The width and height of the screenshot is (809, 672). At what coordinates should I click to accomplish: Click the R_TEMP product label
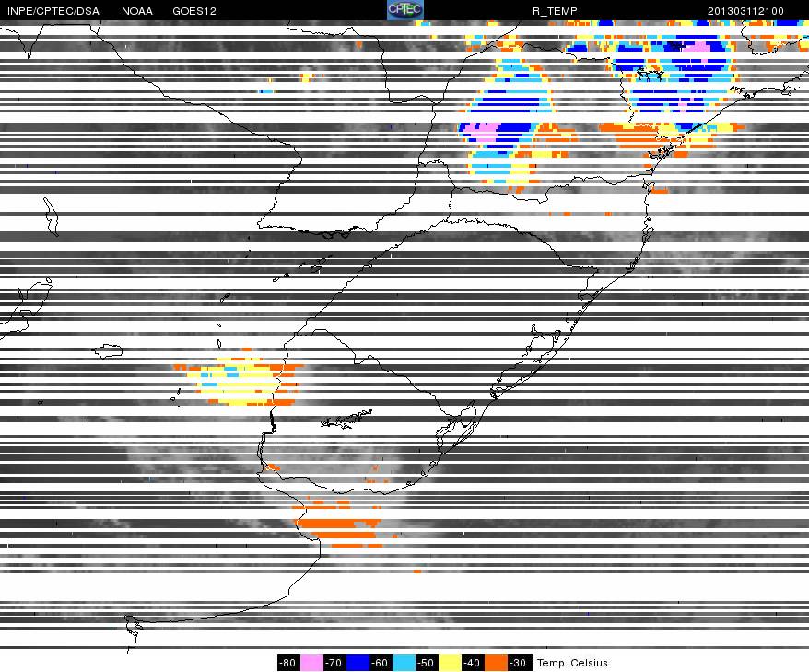coord(555,11)
